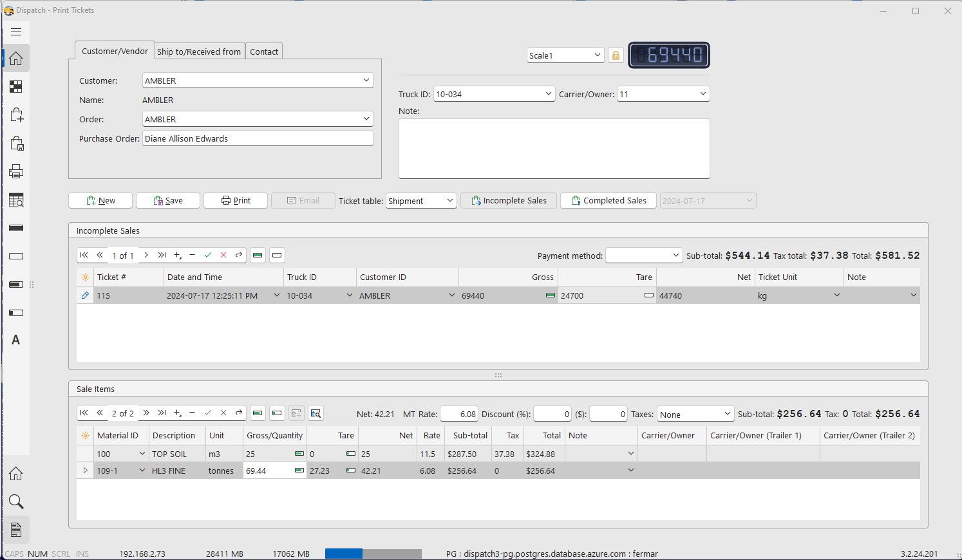
Task: Click the table search icon in left sidebar
Action: (x=16, y=200)
